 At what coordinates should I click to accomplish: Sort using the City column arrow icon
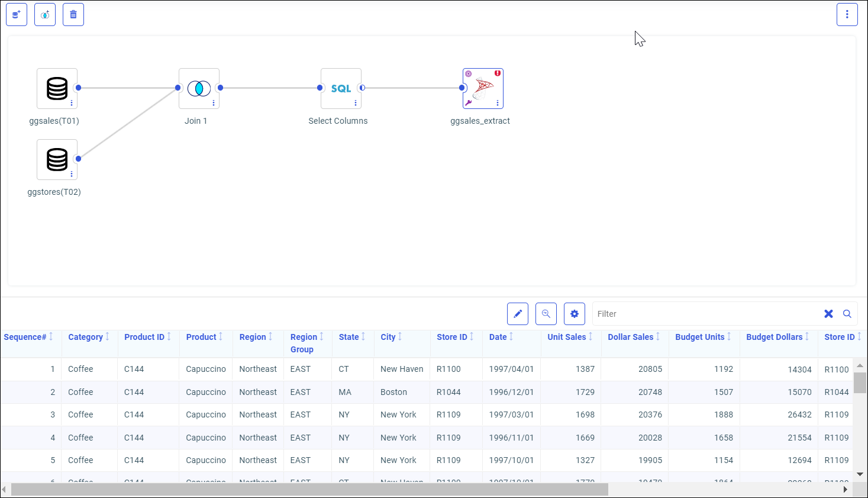pos(400,336)
